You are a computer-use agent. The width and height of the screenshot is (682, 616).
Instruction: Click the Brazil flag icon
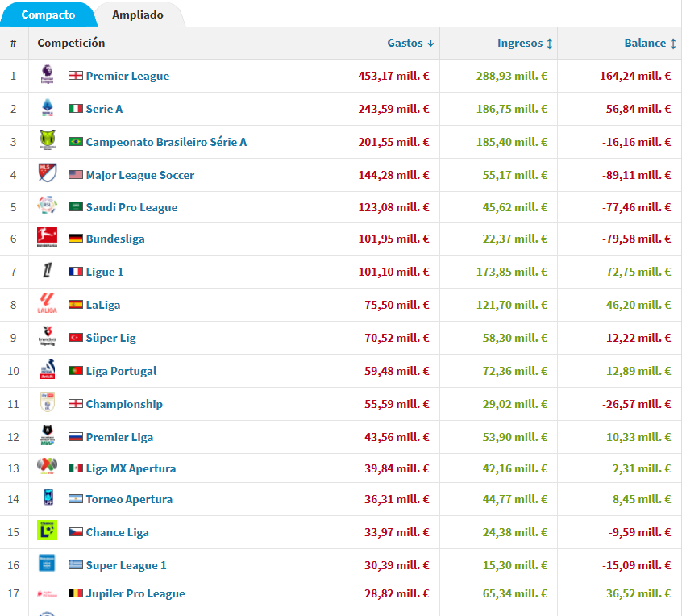pos(76,141)
